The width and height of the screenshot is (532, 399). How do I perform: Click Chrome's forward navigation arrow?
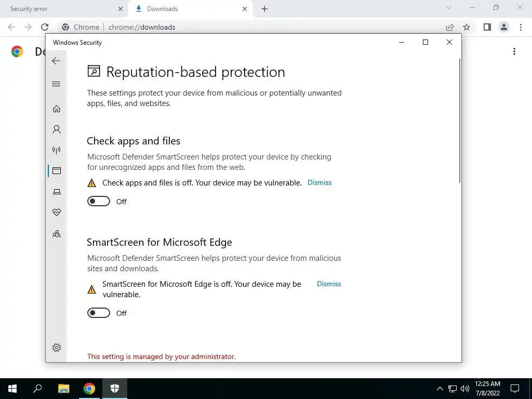click(28, 27)
